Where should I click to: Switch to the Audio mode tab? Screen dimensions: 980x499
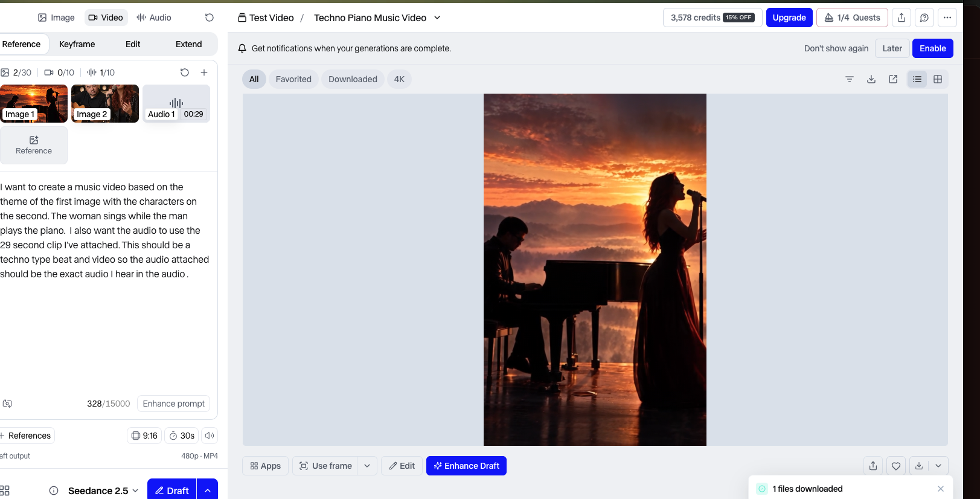(154, 18)
